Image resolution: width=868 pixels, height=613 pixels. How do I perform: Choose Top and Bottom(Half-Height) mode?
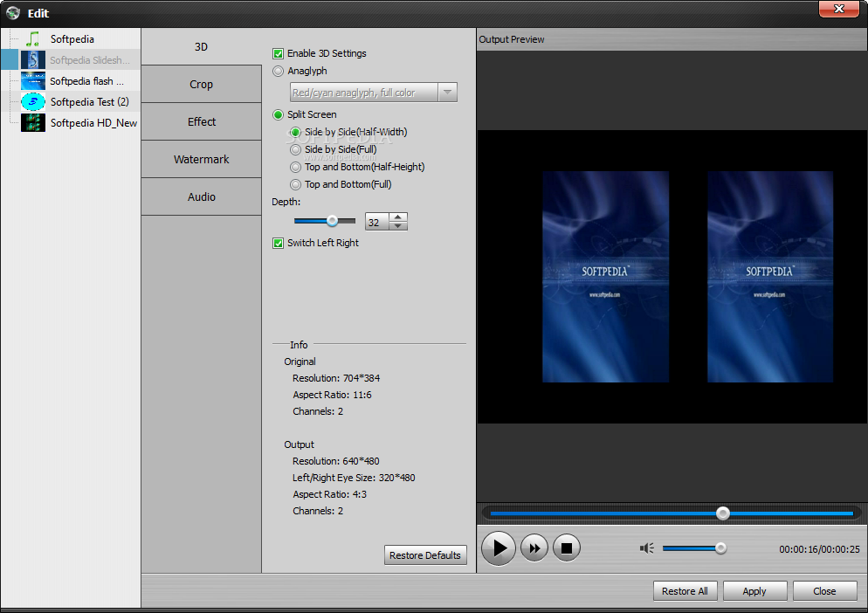pyautogui.click(x=296, y=168)
